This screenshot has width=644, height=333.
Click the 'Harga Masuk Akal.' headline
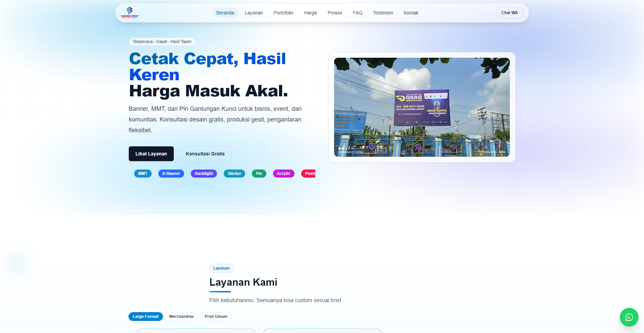click(x=208, y=91)
